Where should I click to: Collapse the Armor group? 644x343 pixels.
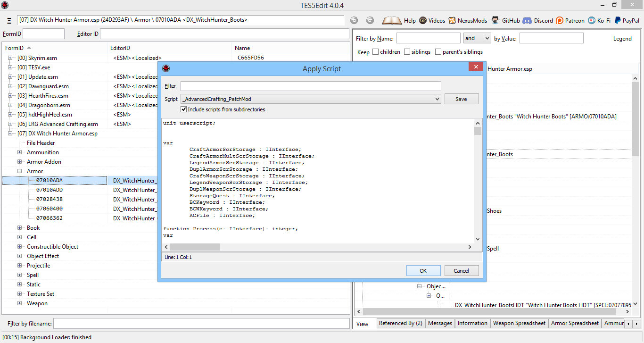click(20, 171)
